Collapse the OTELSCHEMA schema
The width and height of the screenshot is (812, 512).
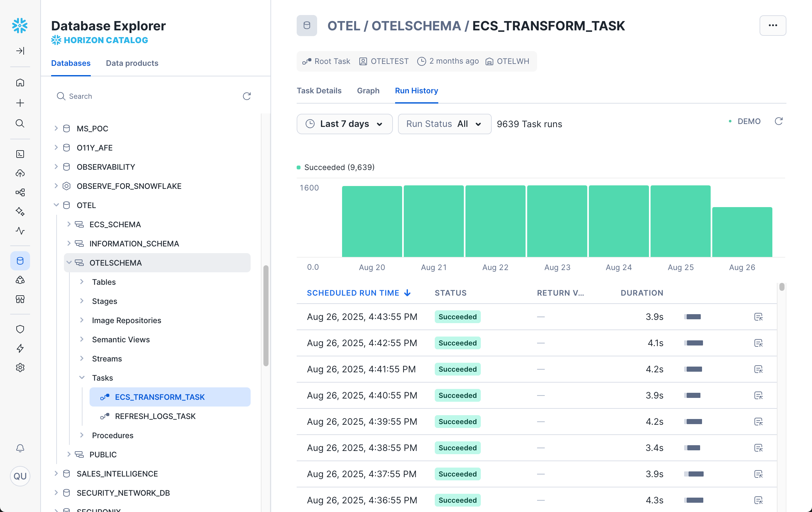[69, 263]
